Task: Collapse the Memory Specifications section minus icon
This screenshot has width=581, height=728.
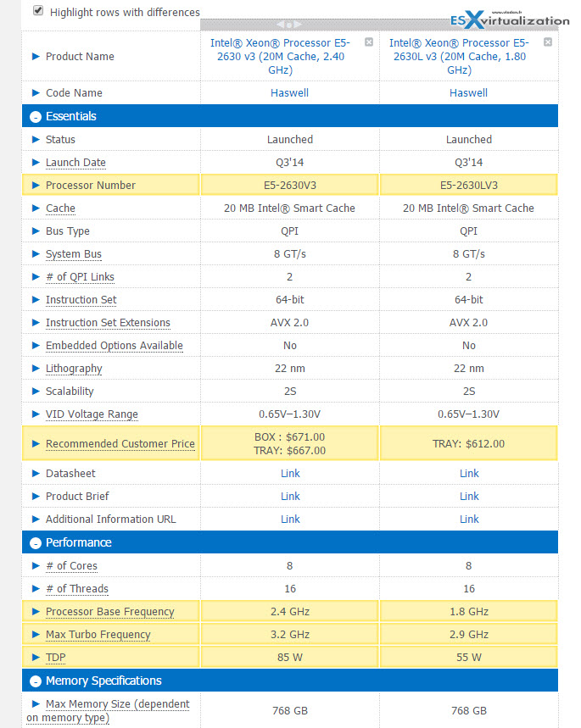Action: coord(36,681)
